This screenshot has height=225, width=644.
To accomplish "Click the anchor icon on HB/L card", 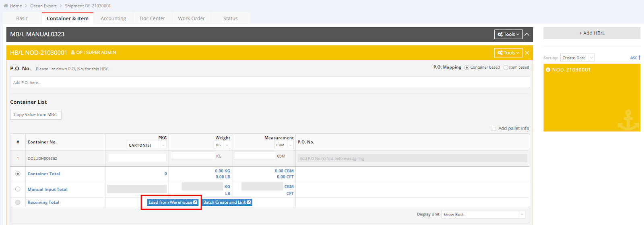I will coord(628,120).
